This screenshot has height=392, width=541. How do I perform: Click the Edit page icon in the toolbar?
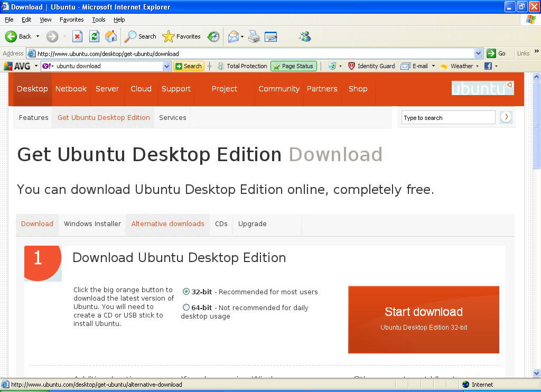(271, 36)
